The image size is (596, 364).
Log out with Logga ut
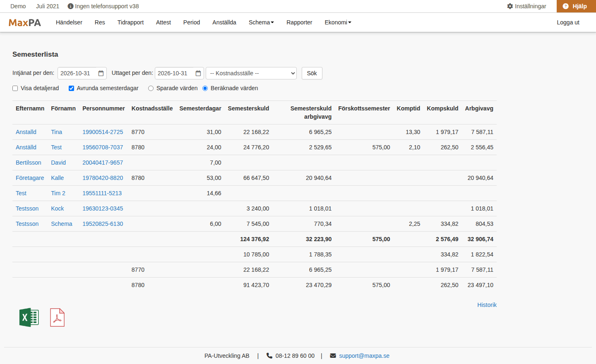point(568,22)
